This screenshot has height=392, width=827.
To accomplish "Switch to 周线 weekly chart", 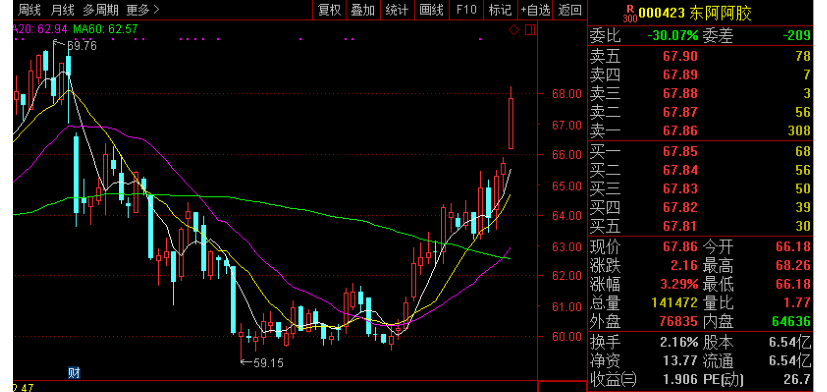I will [30, 9].
